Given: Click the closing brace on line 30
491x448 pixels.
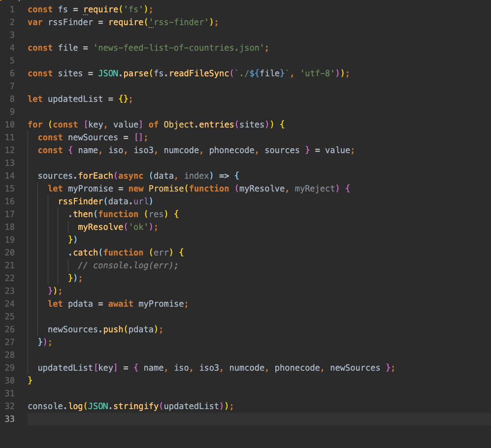Looking at the screenshot, I should [x=30, y=381].
